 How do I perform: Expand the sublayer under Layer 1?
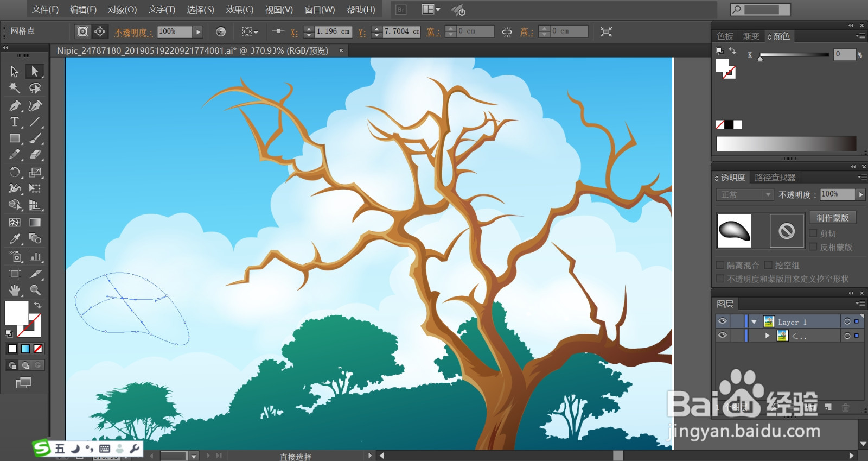pyautogui.click(x=767, y=336)
